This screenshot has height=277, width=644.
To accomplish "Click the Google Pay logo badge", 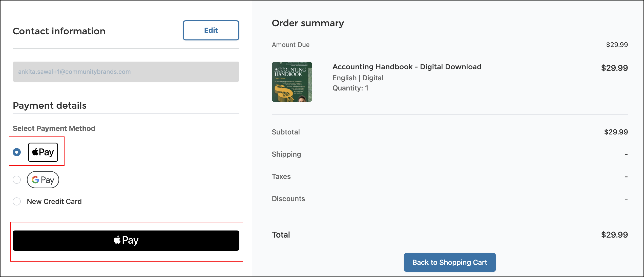I will click(x=43, y=180).
